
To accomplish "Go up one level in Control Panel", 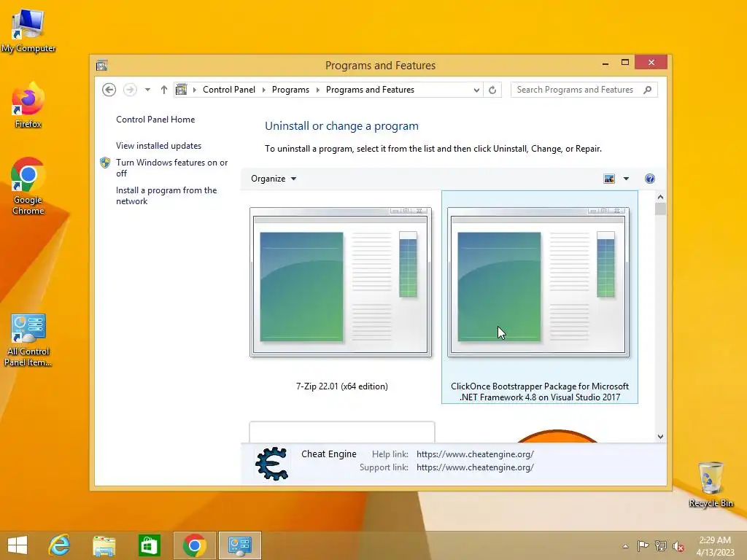I will (x=164, y=90).
